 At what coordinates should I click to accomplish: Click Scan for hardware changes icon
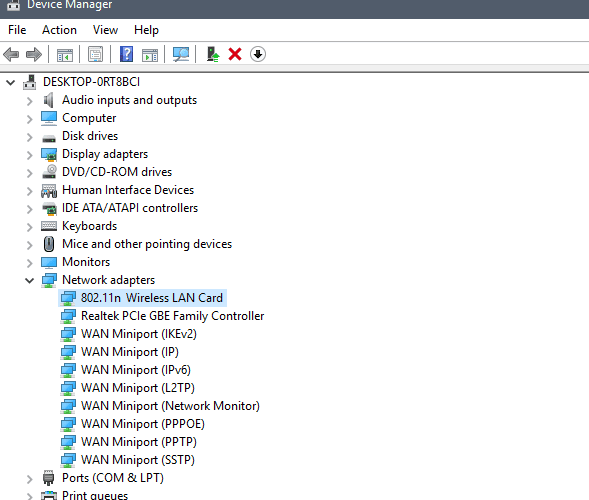coord(181,54)
